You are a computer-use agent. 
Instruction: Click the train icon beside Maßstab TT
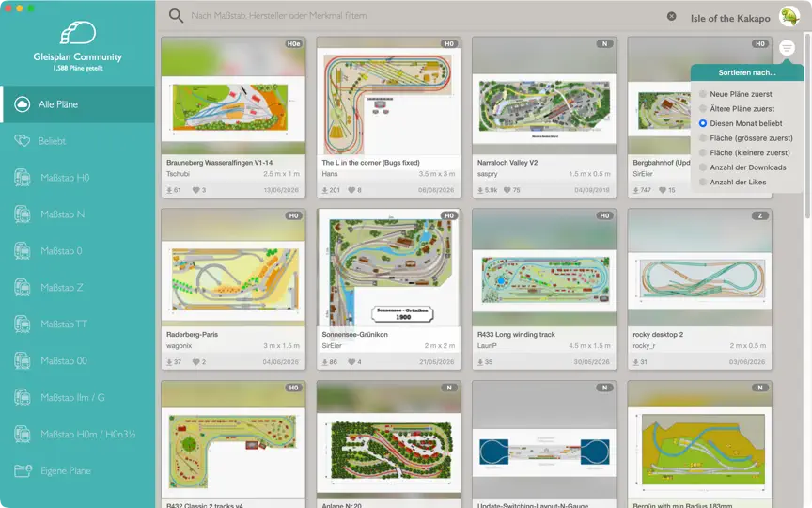23,325
